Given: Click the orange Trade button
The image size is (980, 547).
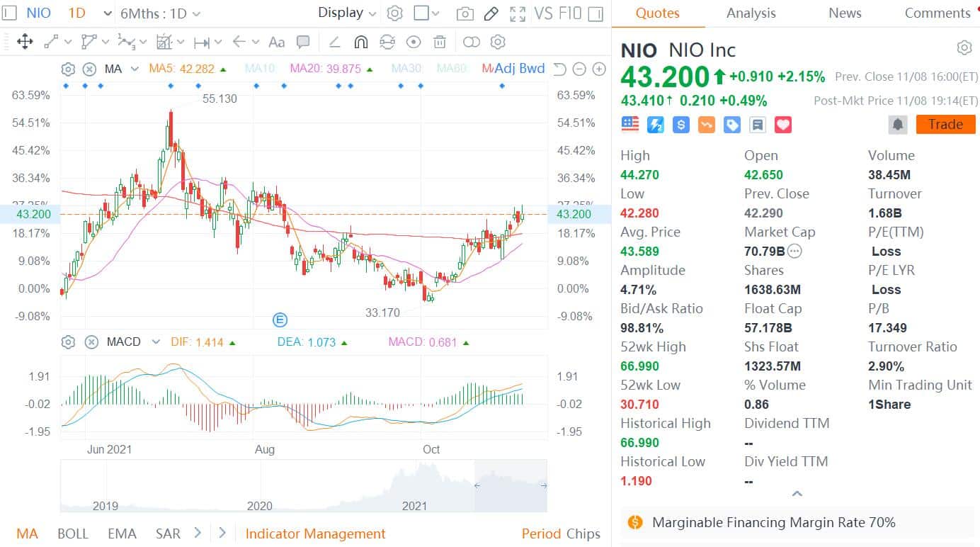Looking at the screenshot, I should (x=945, y=124).
